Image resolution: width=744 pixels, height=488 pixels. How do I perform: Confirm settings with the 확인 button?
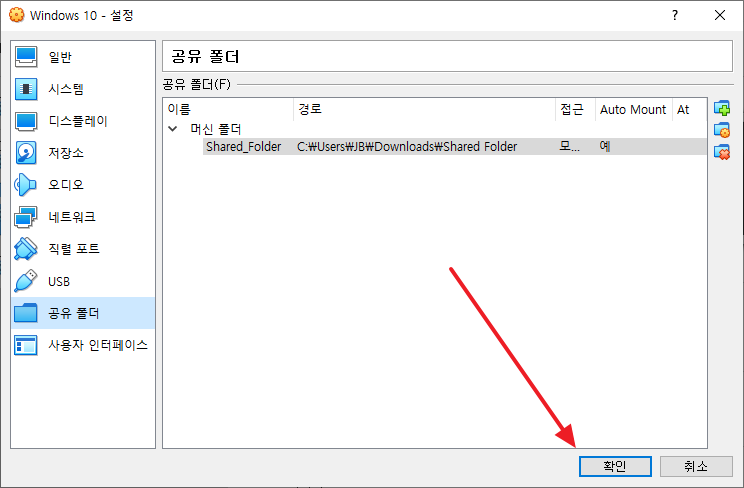615,466
